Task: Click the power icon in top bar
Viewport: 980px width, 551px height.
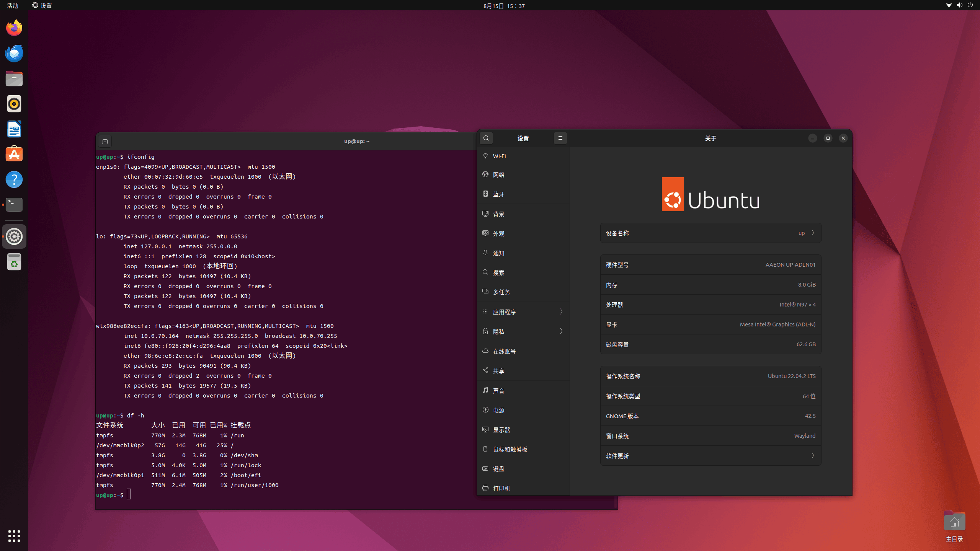Action: (970, 5)
